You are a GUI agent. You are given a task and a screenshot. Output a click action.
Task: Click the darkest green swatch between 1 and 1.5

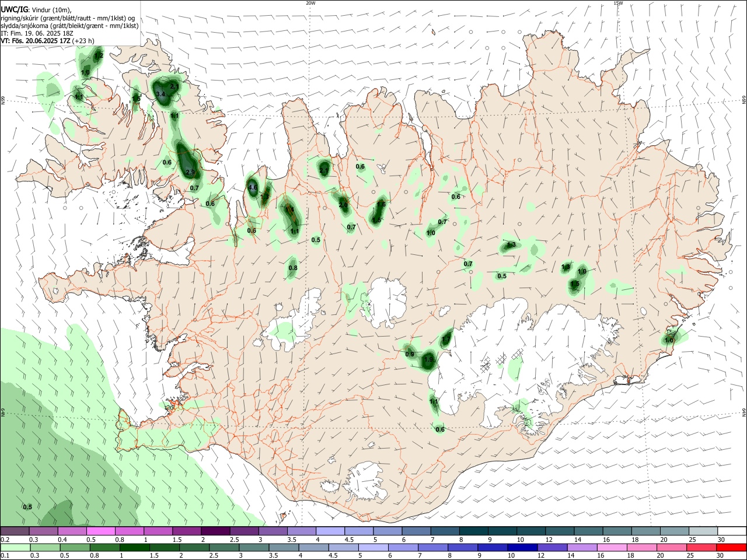[135, 547]
